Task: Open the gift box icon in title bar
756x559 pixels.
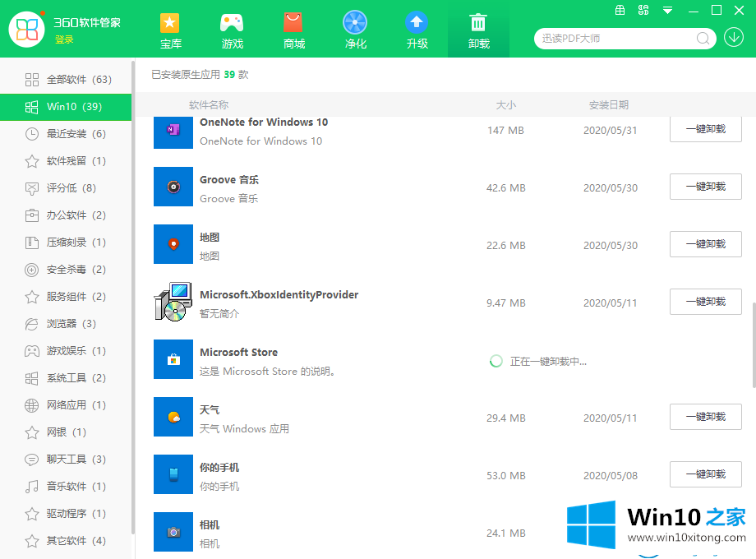Action: pos(620,10)
